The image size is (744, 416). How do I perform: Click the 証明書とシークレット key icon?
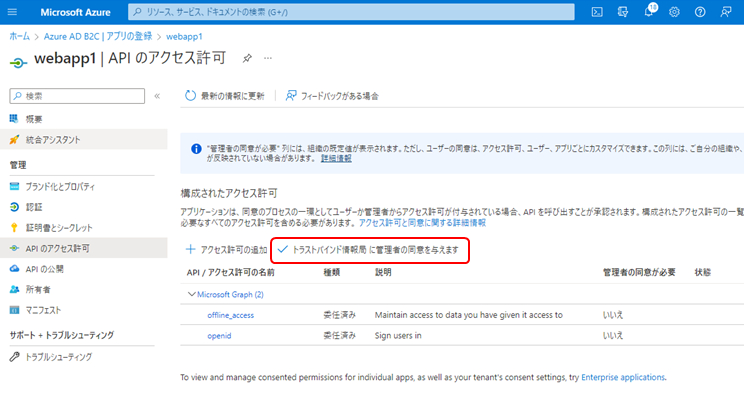tap(14, 228)
